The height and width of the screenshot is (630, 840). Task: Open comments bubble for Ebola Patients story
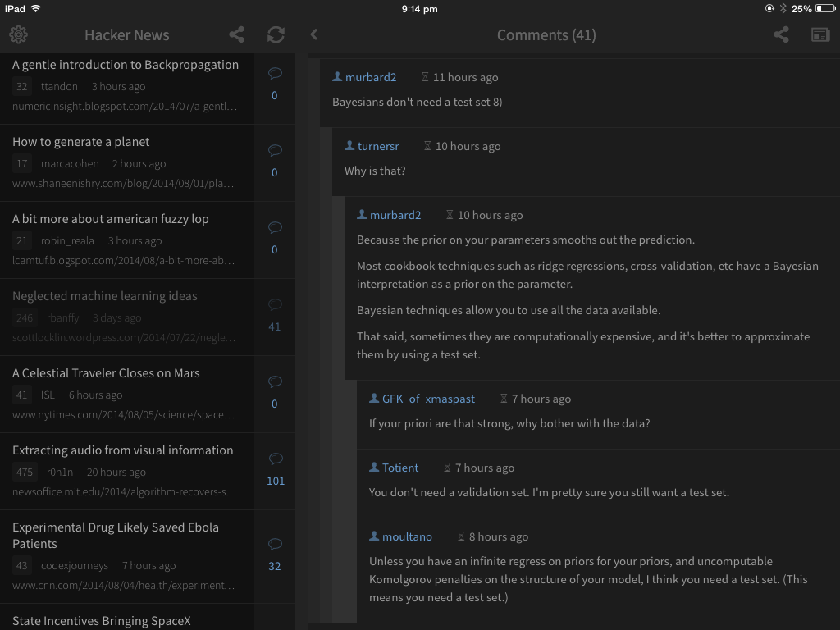tap(275, 545)
